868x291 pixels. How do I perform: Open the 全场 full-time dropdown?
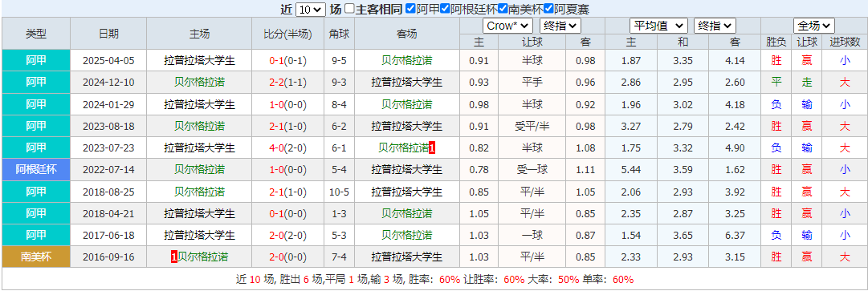point(813,26)
